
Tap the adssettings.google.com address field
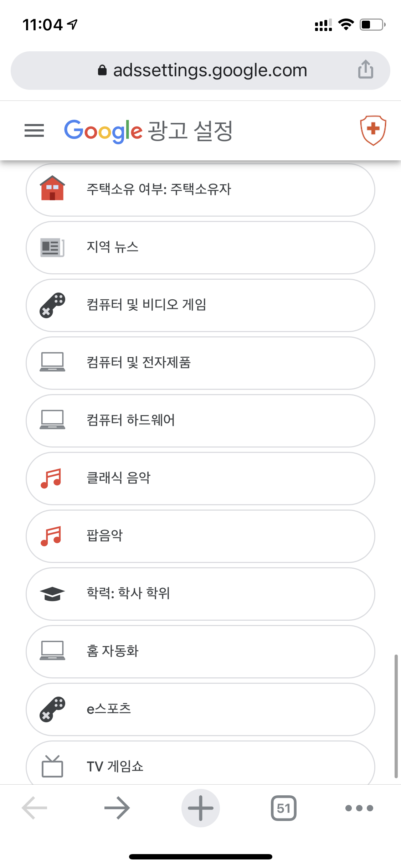200,70
